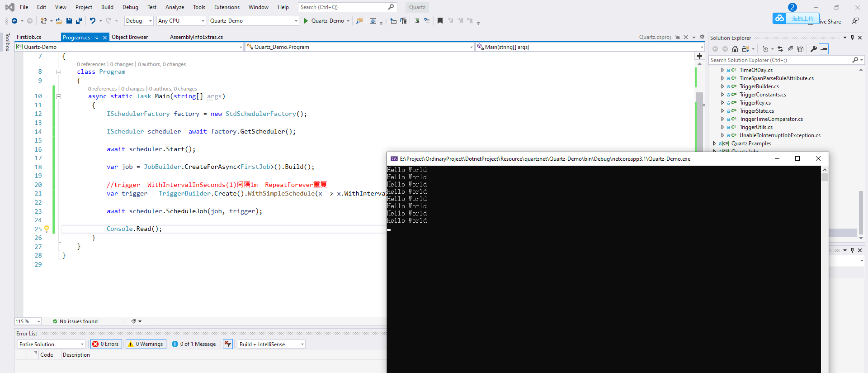Open the Quartz_Demo.Program type navigation dropdown
This screenshot has width=868, height=373.
[360, 47]
